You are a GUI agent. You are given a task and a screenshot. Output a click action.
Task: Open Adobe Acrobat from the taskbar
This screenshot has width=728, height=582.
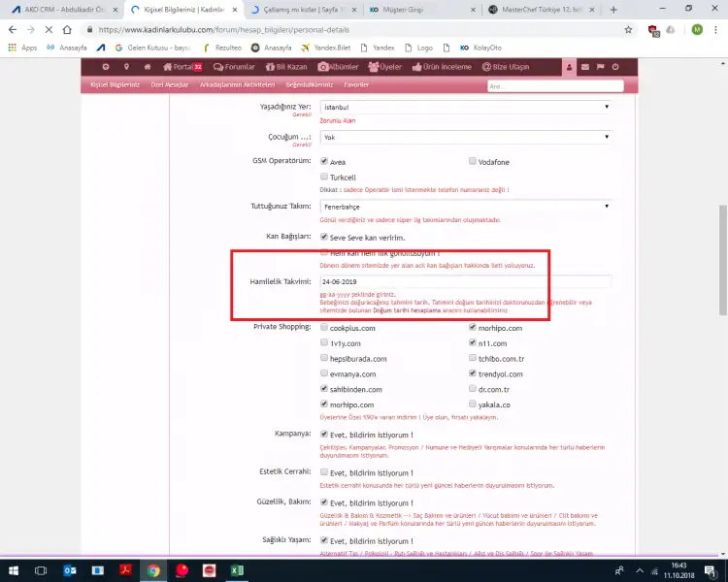pyautogui.click(x=125, y=570)
